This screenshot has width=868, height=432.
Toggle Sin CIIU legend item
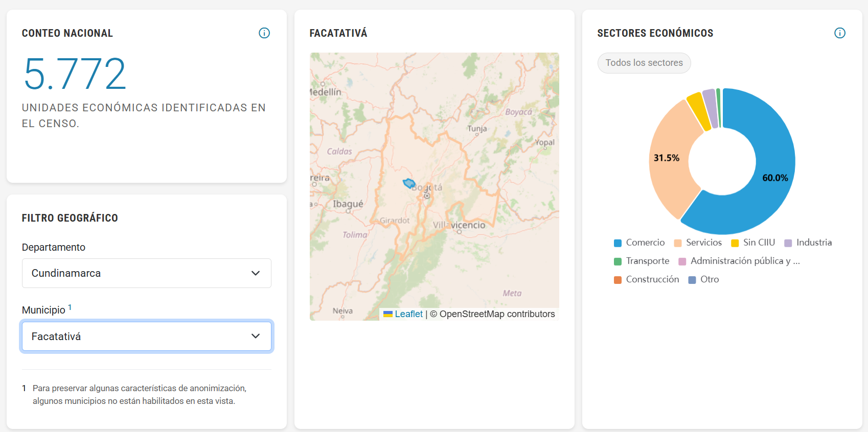click(753, 243)
